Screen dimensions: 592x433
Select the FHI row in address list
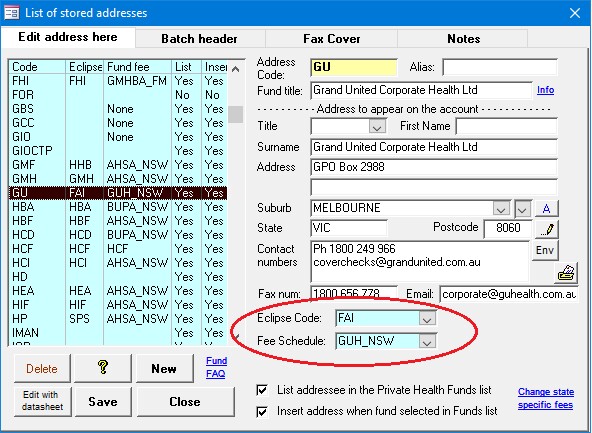point(118,81)
